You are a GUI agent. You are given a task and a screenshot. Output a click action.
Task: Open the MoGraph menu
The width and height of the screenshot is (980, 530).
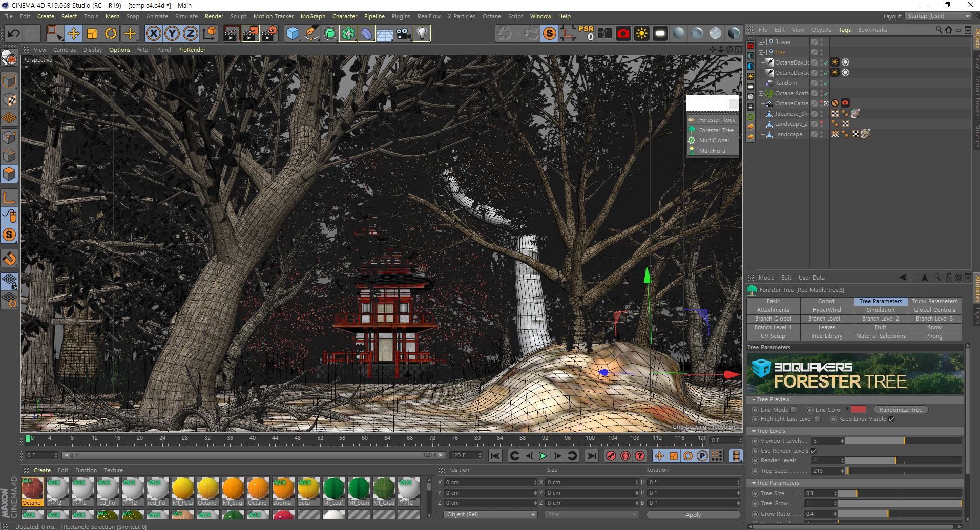312,16
